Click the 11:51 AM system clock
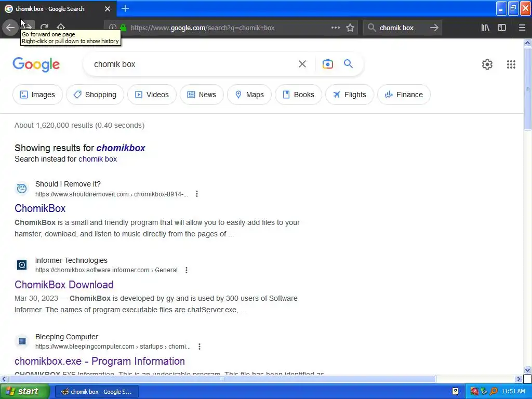Image resolution: width=532 pixels, height=399 pixels. [513, 392]
